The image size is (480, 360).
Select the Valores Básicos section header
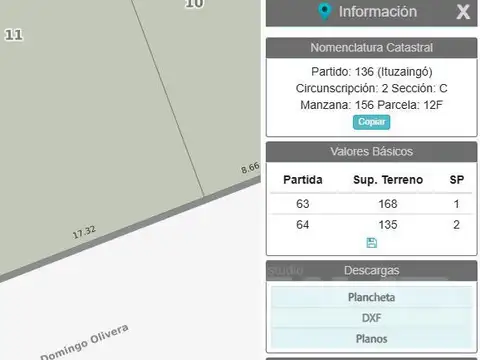click(371, 152)
